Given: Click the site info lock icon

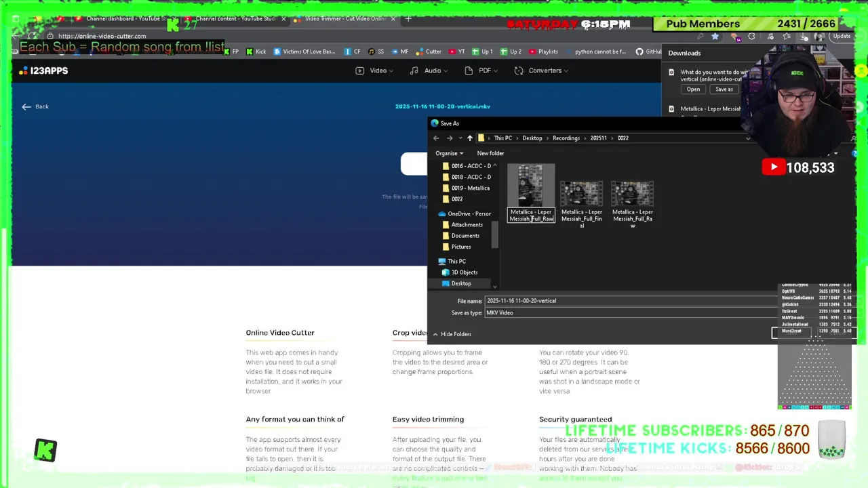Looking at the screenshot, I should (50, 36).
